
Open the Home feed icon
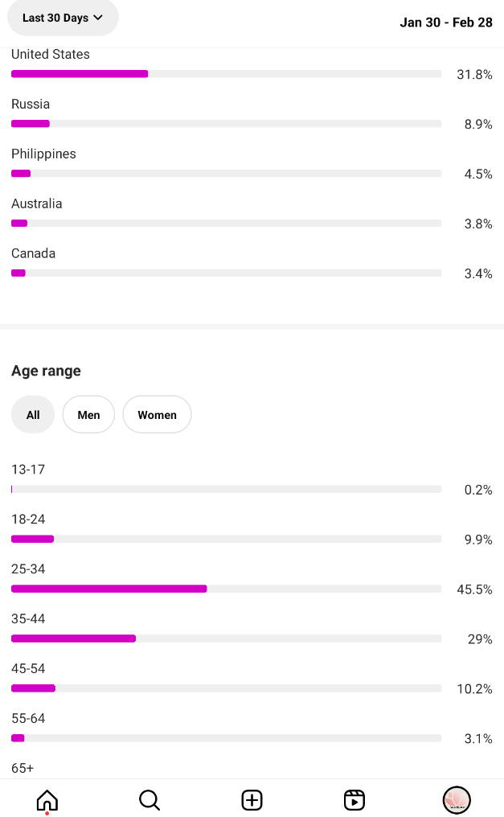tap(47, 800)
